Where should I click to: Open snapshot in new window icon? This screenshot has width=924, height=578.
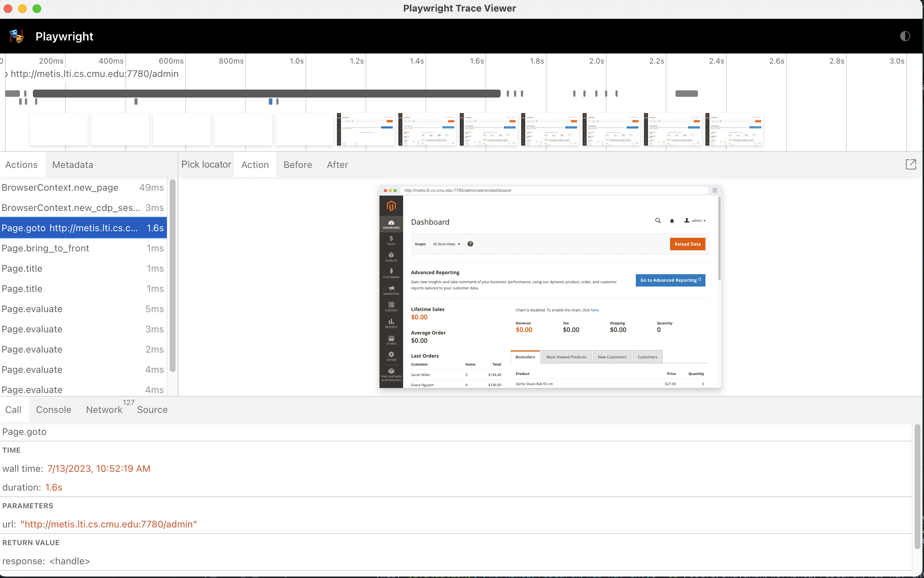coord(911,164)
